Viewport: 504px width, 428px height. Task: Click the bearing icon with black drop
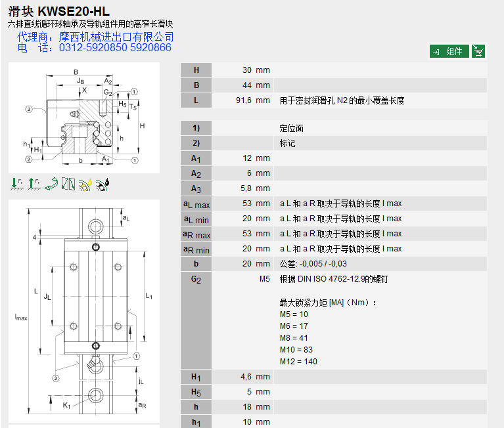pos(102,184)
